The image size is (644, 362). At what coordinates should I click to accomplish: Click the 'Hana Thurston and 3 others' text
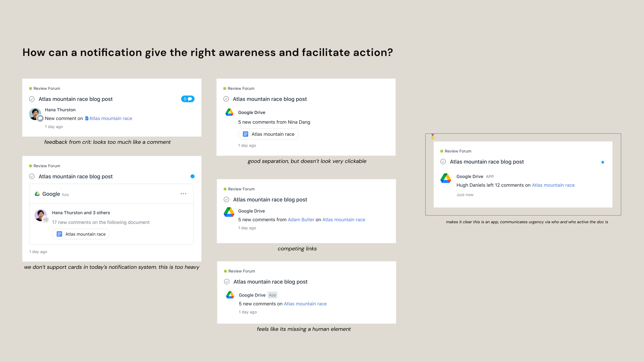[81, 213]
